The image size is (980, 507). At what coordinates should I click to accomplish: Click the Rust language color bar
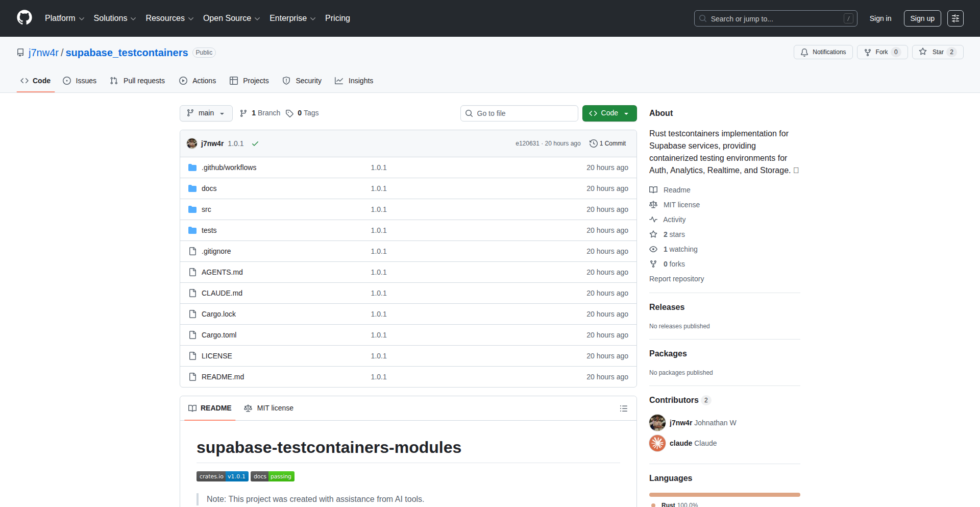(724, 494)
